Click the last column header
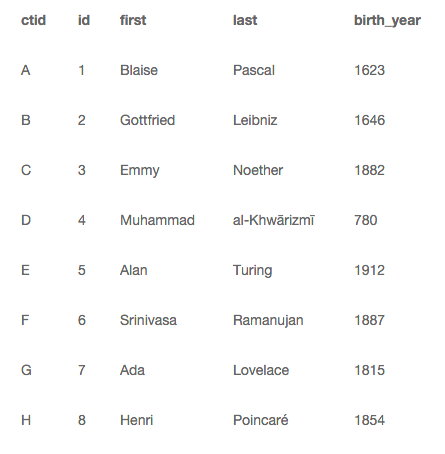This screenshot has height=454, width=445. point(245,20)
